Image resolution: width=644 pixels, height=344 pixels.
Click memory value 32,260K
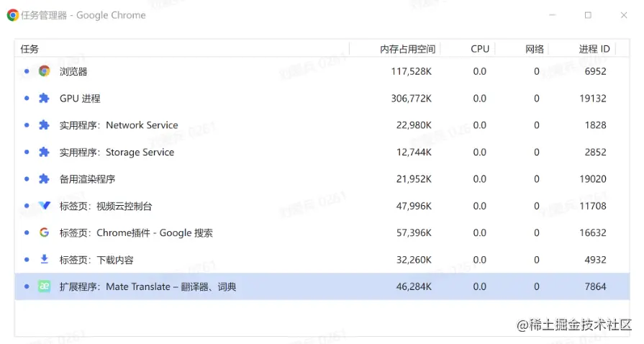(x=414, y=260)
